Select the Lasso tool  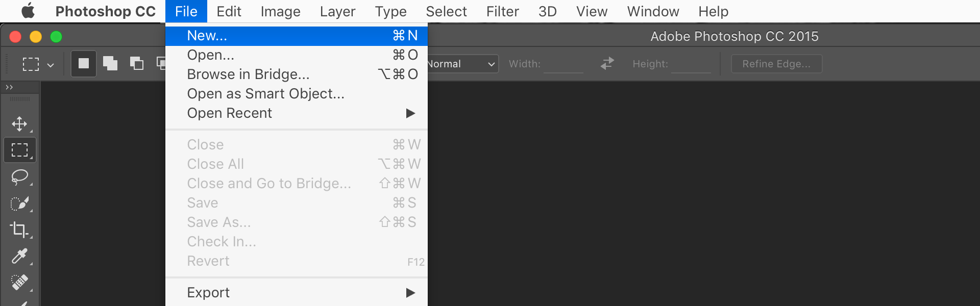click(19, 177)
